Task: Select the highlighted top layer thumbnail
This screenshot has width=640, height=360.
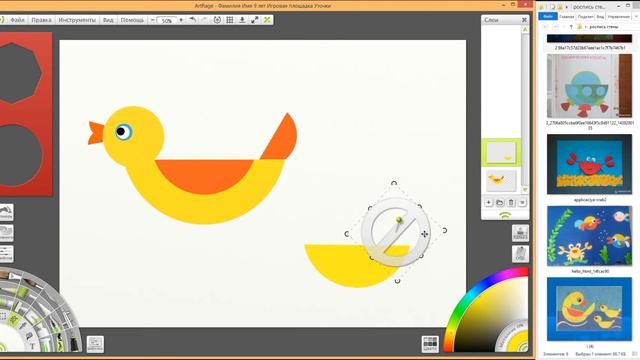Action: pyautogui.click(x=501, y=152)
